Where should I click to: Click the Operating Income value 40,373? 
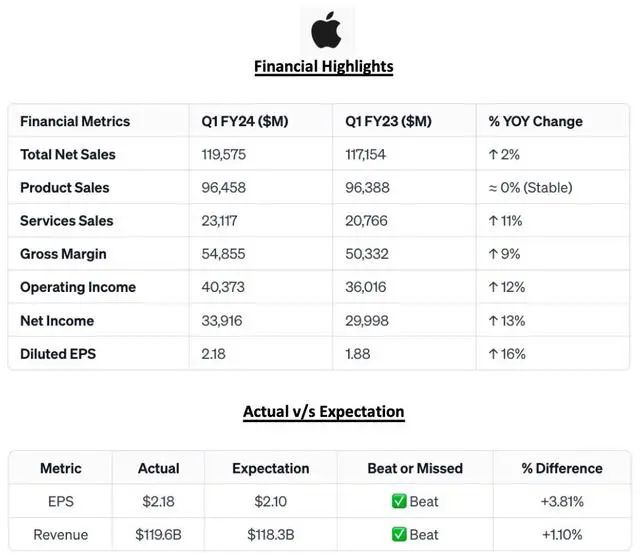coord(223,287)
